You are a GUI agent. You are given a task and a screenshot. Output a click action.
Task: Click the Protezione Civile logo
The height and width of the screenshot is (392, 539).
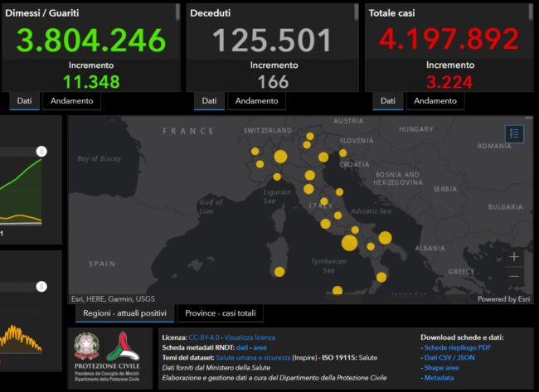(123, 346)
